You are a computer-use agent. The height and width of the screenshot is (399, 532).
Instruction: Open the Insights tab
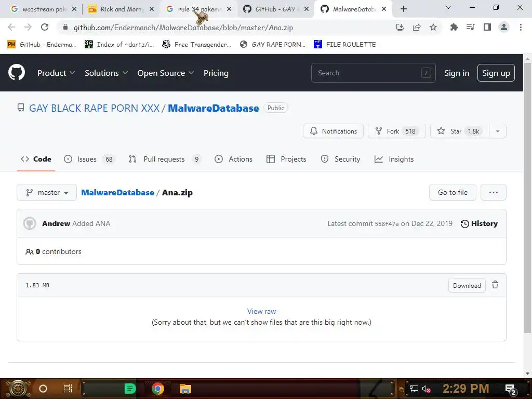[x=394, y=159]
